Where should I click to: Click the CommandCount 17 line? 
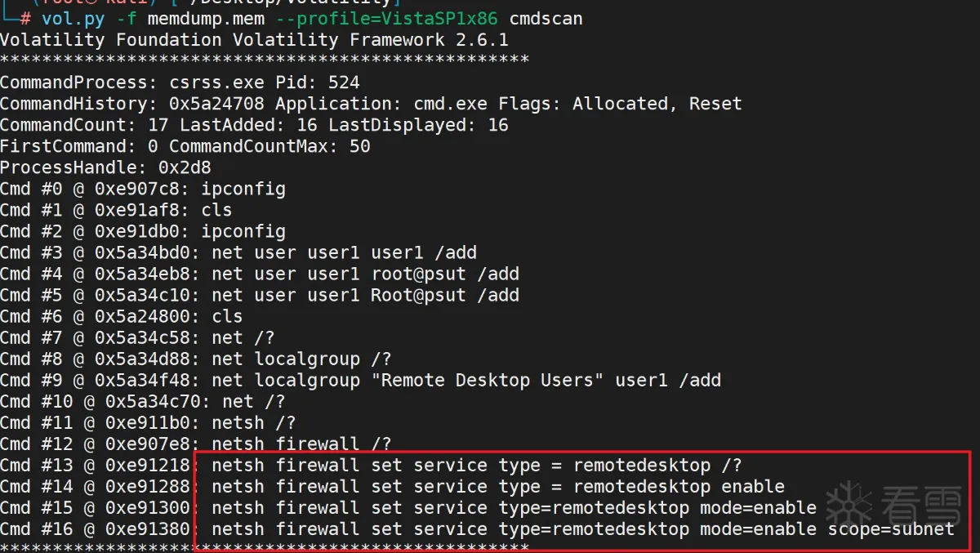coord(254,125)
